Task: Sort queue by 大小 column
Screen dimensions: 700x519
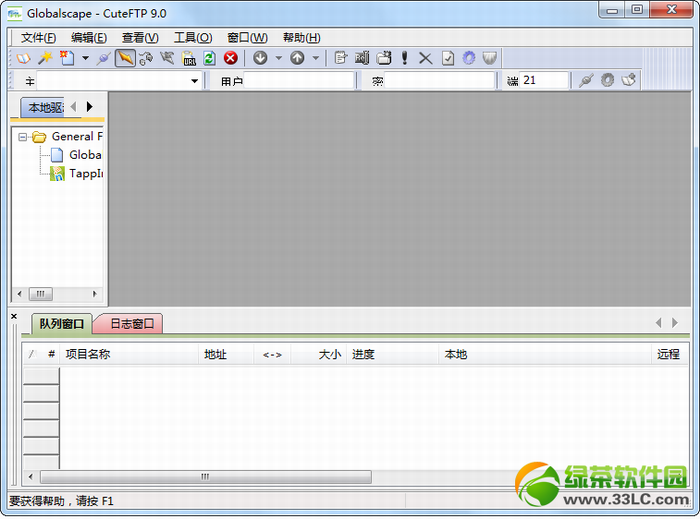Action: tap(318, 354)
